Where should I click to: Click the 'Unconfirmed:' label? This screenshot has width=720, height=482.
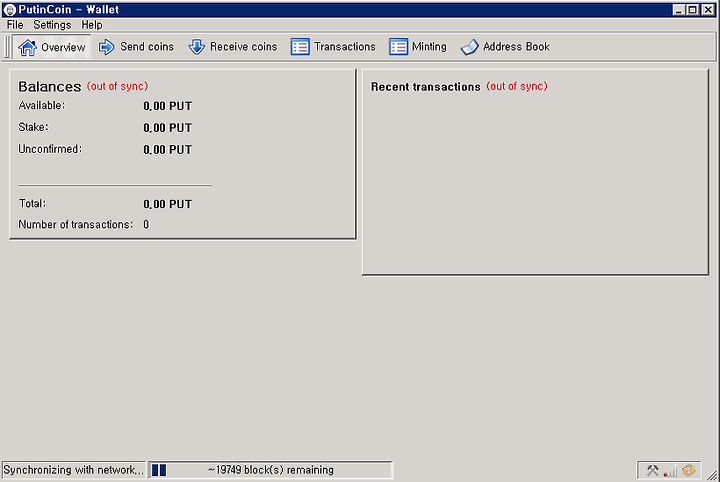[x=50, y=149]
